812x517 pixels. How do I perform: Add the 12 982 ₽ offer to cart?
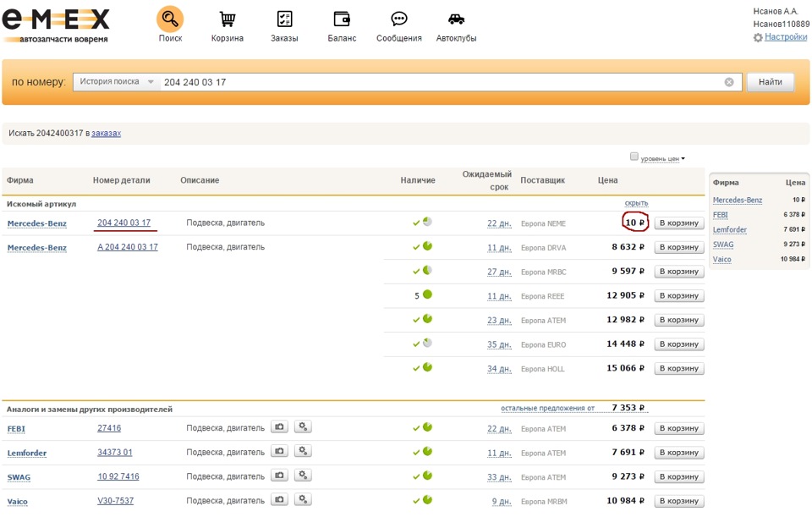(679, 320)
